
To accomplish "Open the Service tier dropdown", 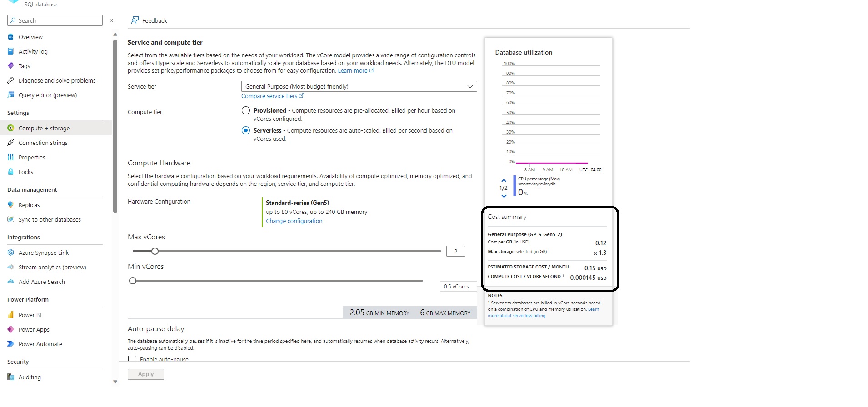I will [359, 86].
